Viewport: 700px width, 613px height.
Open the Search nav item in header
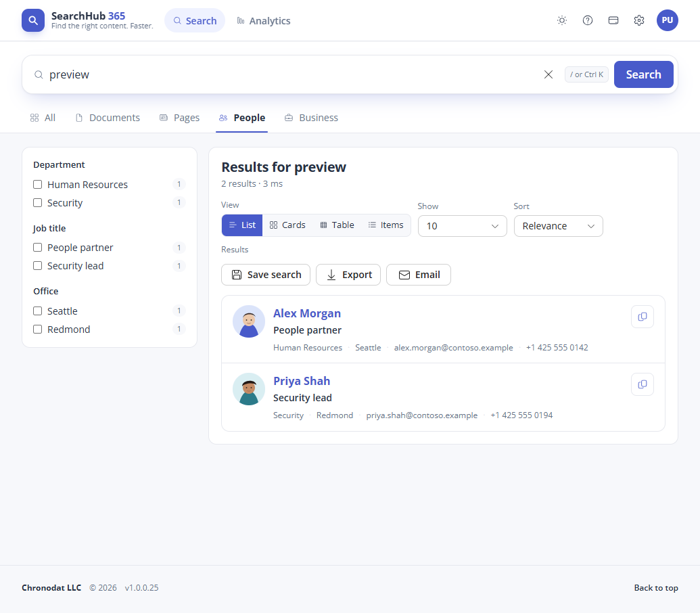195,20
